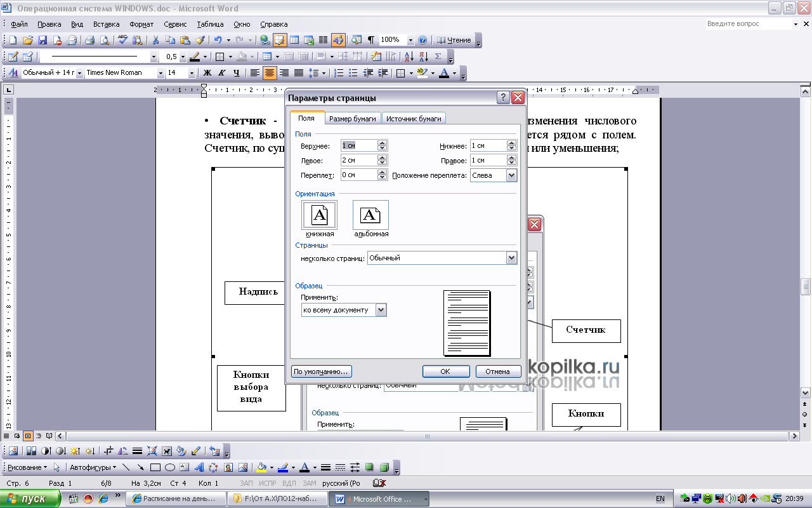Apply a bulleted list
Viewport: 812px width, 508px height.
tap(354, 73)
